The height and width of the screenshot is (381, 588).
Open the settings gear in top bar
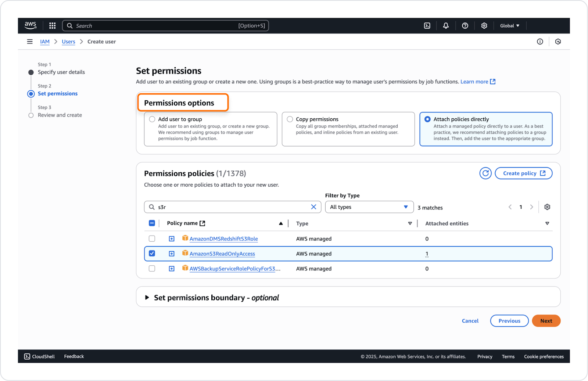tap(484, 26)
